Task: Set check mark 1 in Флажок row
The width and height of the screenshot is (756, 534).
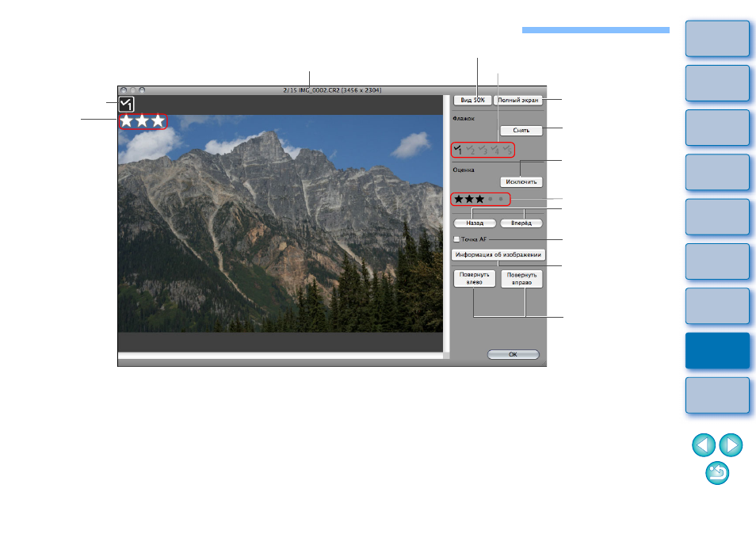Action: 457,150
